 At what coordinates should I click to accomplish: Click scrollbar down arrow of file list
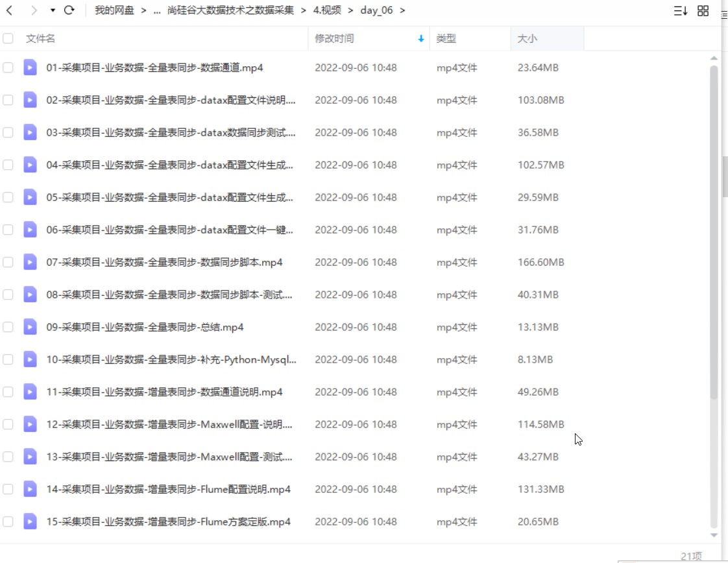coord(714,535)
